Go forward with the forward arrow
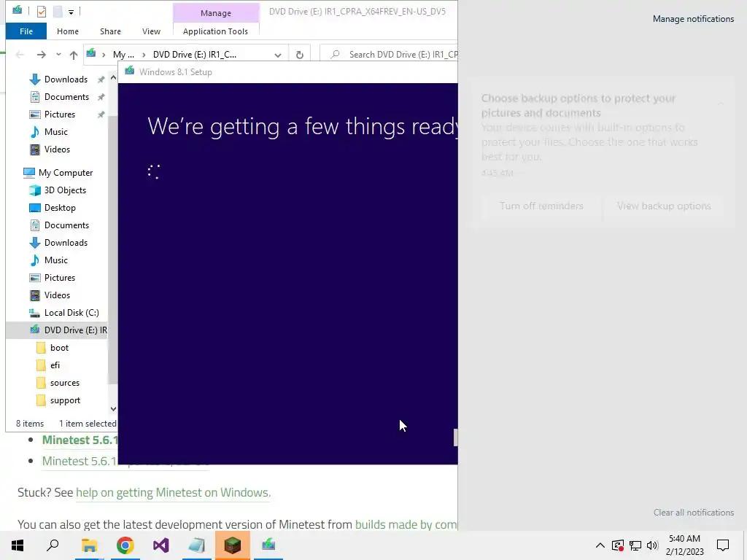The width and height of the screenshot is (747, 560). (42, 55)
